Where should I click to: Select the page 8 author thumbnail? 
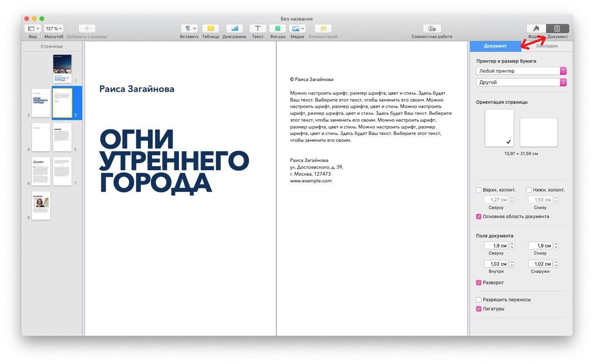(x=41, y=205)
